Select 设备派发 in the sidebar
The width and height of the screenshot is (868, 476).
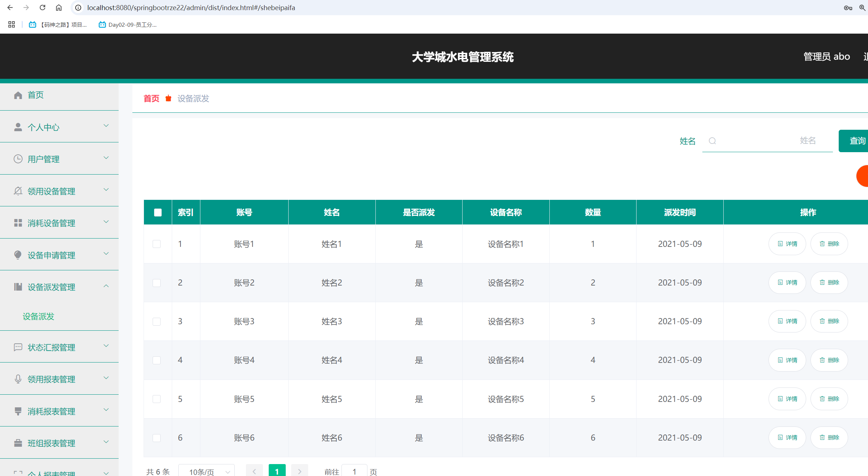click(38, 316)
